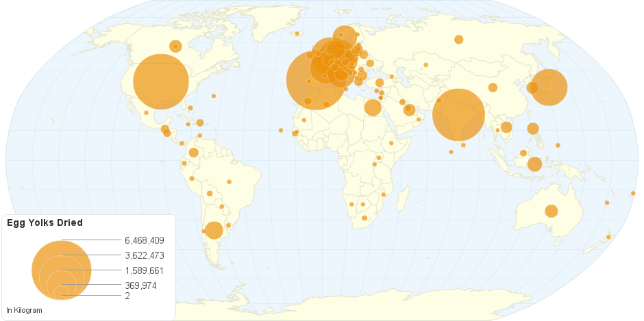This screenshot has height=321, width=644.
Task: Click the bubble over Indonesia
Action: 535,164
